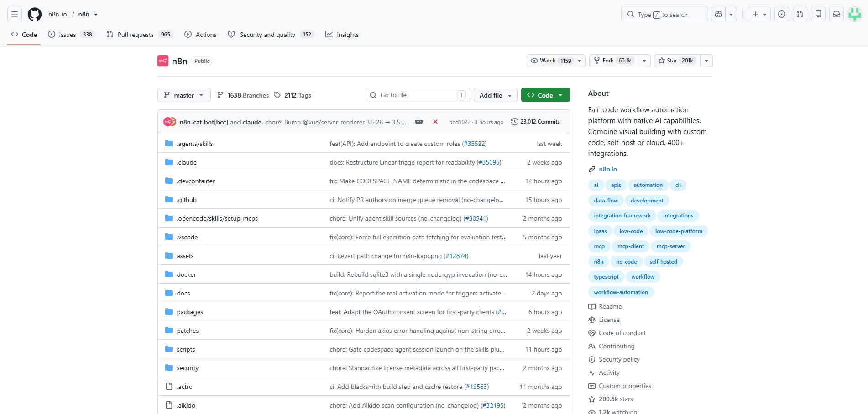868x414 pixels.
Task: Open the Star lists dropdown arrow
Action: (x=706, y=61)
